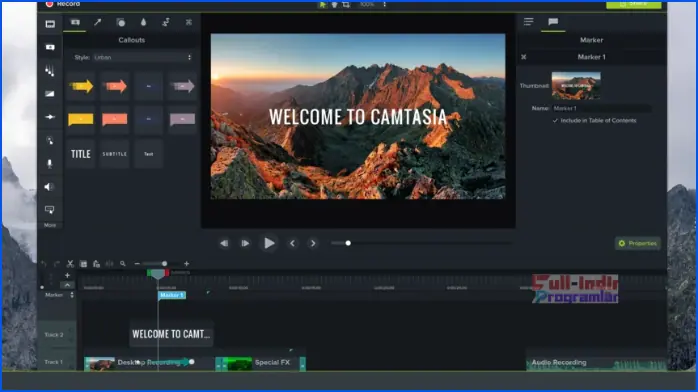698x392 pixels.
Task: Close the Marker 1 properties section
Action: point(524,57)
